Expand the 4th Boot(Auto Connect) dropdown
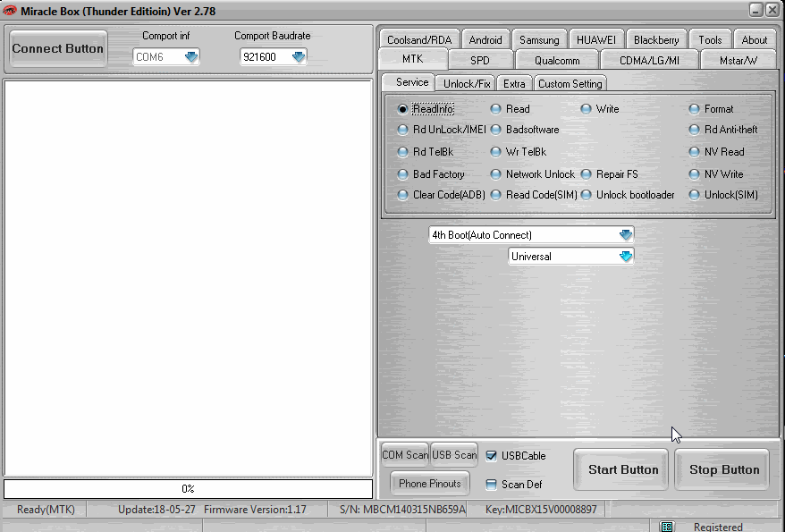This screenshot has width=785, height=532. [x=625, y=235]
